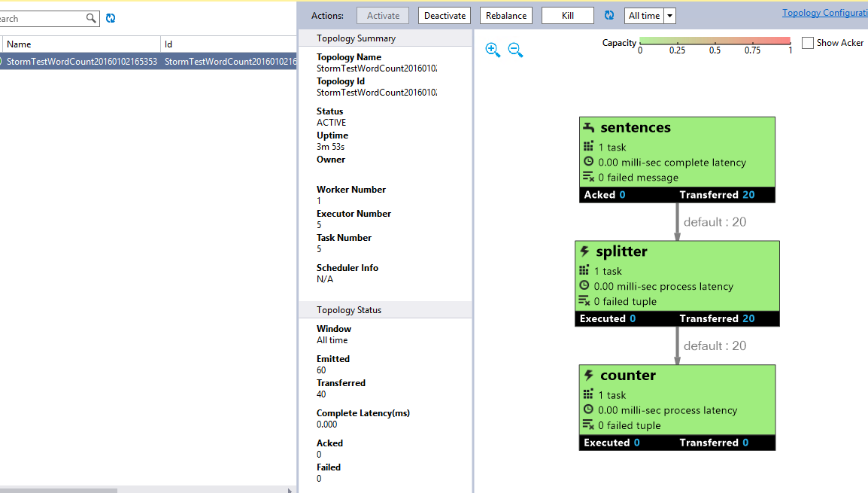Click the zoom in magnifier icon
Viewport: 868px width, 493px height.
(493, 50)
